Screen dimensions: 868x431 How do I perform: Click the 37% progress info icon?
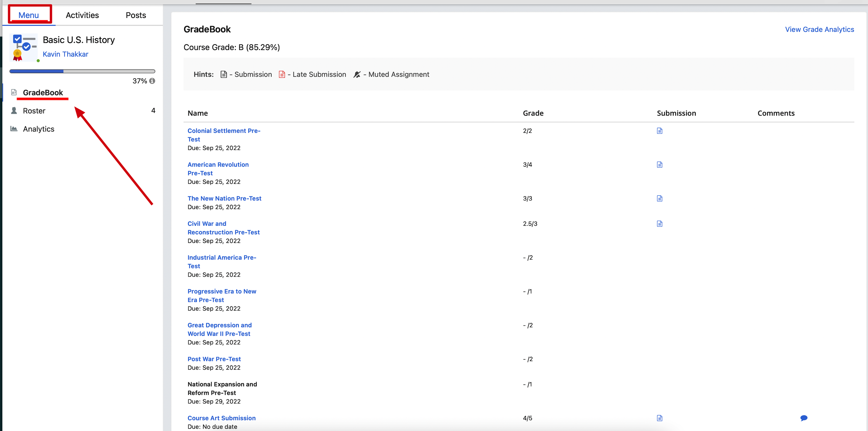coord(152,81)
